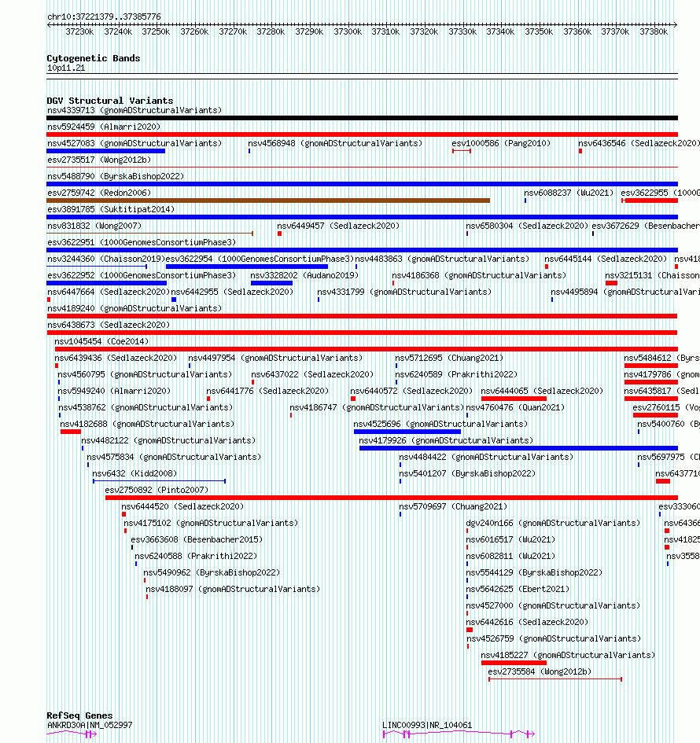
Task: Select nsv6580304 (Sedlazeck2020) label
Action: tap(527, 226)
